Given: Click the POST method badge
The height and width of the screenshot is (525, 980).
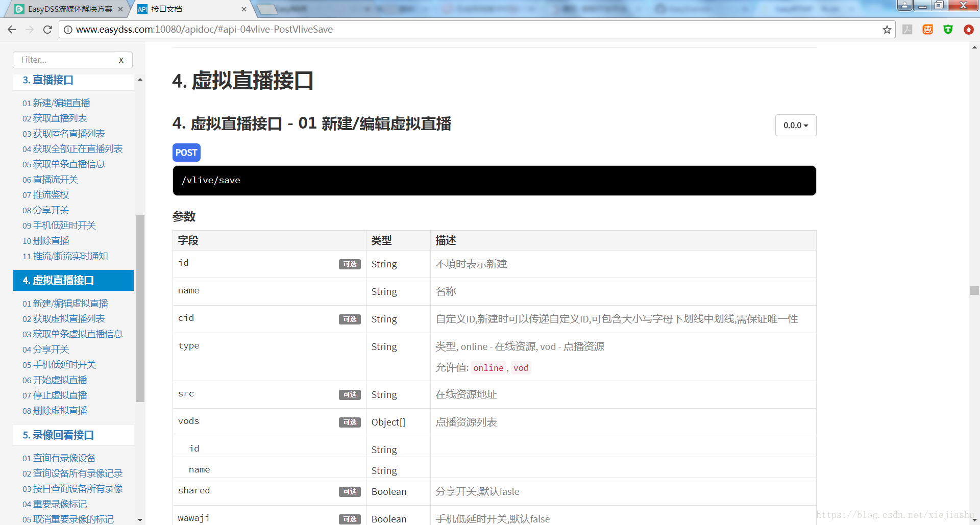Looking at the screenshot, I should coord(186,153).
